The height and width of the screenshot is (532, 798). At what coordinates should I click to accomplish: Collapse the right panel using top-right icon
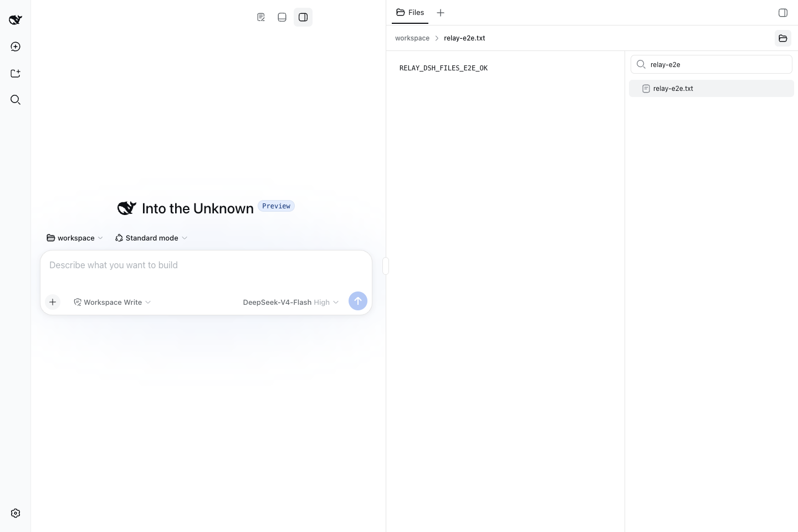pyautogui.click(x=783, y=13)
